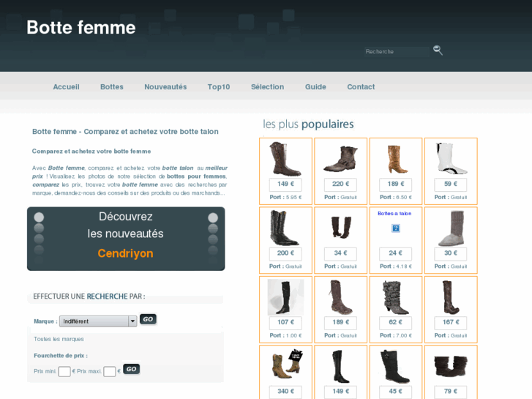Select the brown suede boot thumbnail priced 189 € with Gratuit shipping
Screen dimensions: 532x399
[x=341, y=297]
